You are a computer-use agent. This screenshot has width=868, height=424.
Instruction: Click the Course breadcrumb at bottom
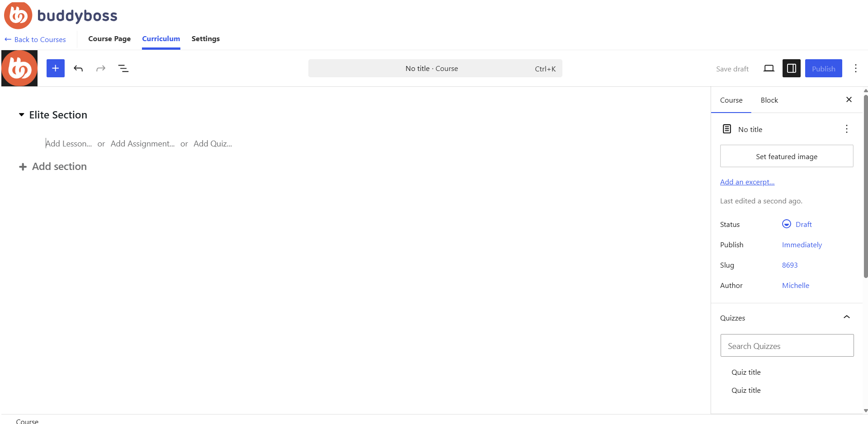(27, 421)
